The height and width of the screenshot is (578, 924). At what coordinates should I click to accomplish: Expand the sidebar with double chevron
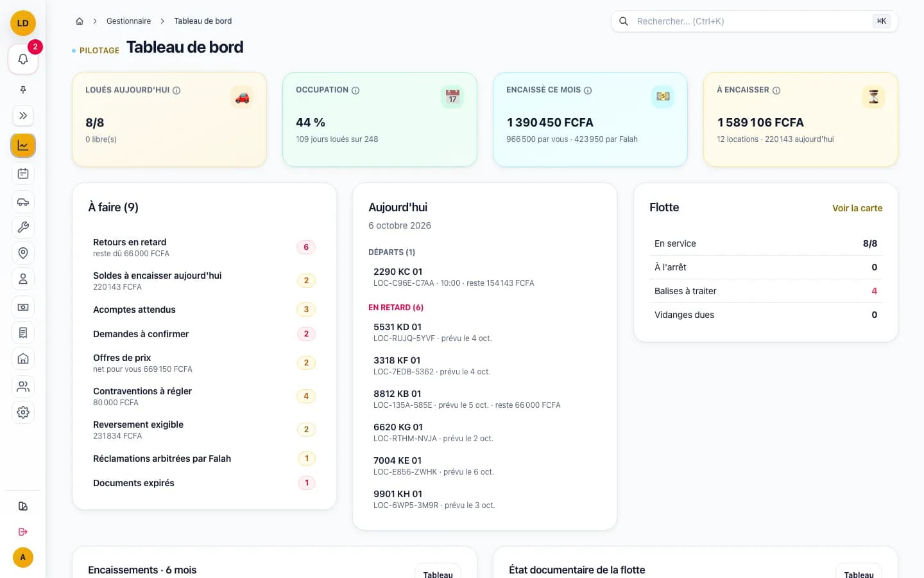click(23, 116)
